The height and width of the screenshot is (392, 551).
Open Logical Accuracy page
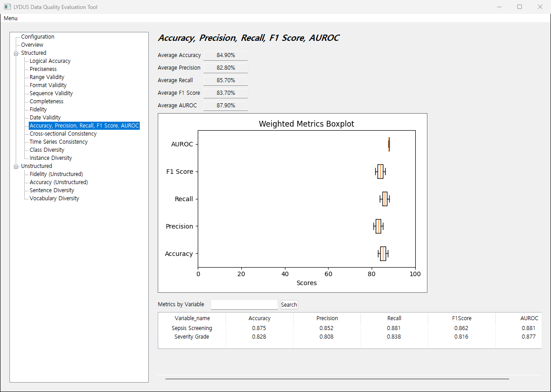50,61
